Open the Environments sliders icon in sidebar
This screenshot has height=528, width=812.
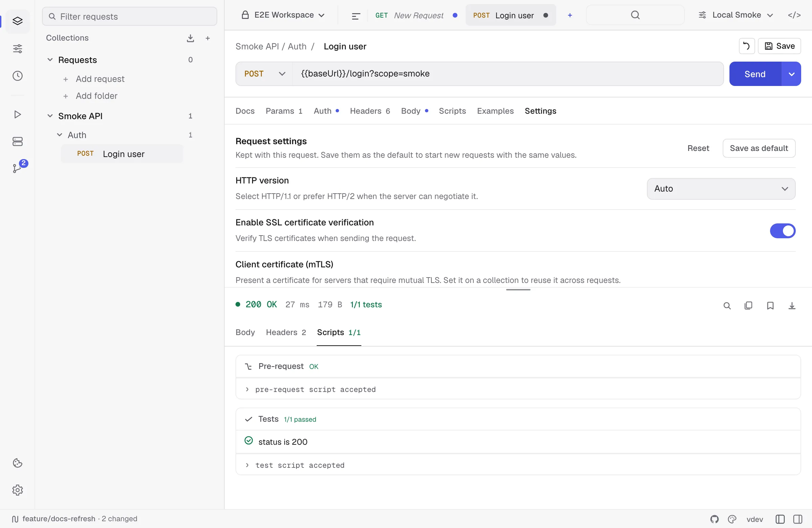coord(17,49)
